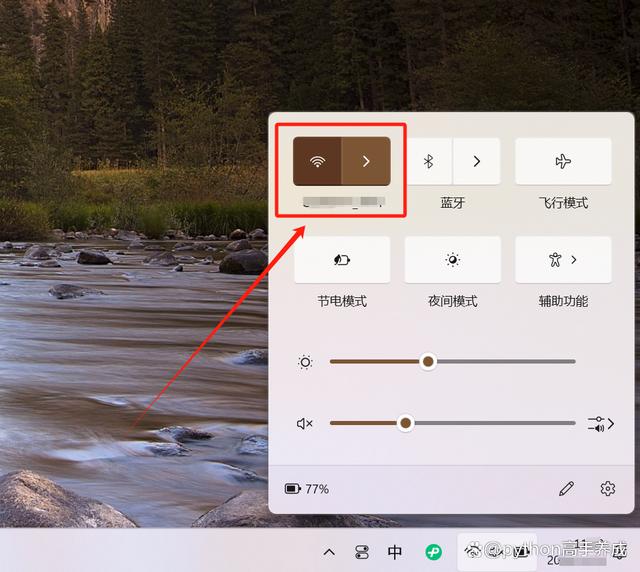Expand the Bluetooth devices chevron
Image resolution: width=640 pixels, height=572 pixels.
pos(477,161)
